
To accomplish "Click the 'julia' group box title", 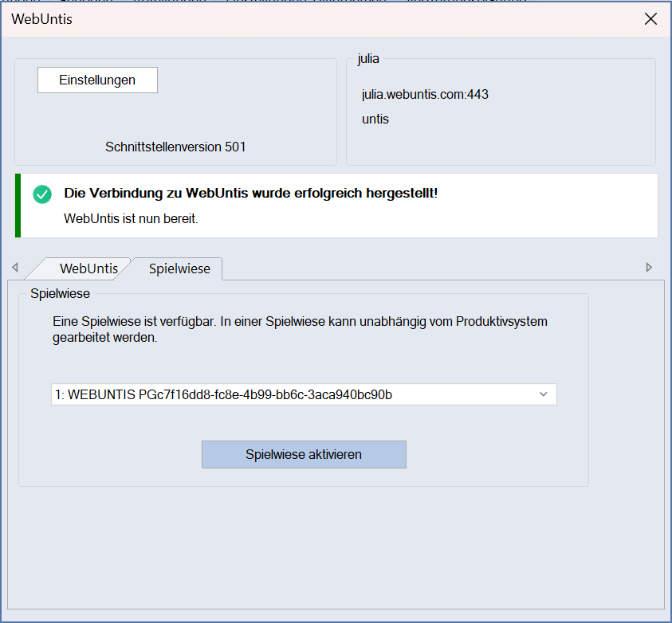I will pos(368,58).
